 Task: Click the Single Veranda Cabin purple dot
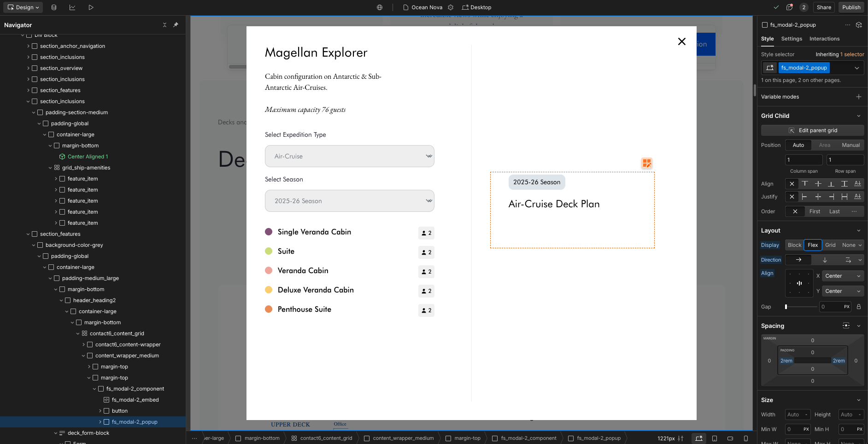[269, 232]
